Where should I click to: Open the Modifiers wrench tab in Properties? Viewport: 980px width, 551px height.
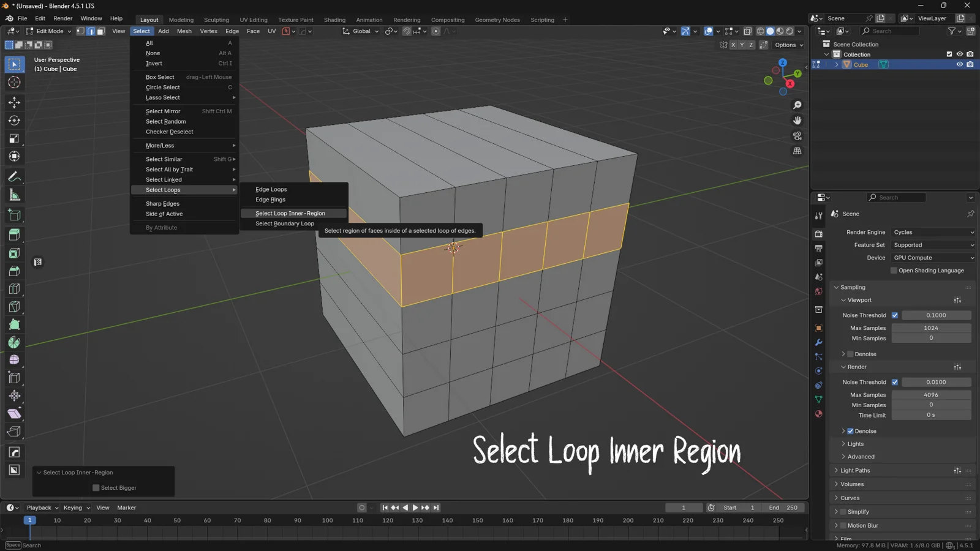tap(818, 342)
